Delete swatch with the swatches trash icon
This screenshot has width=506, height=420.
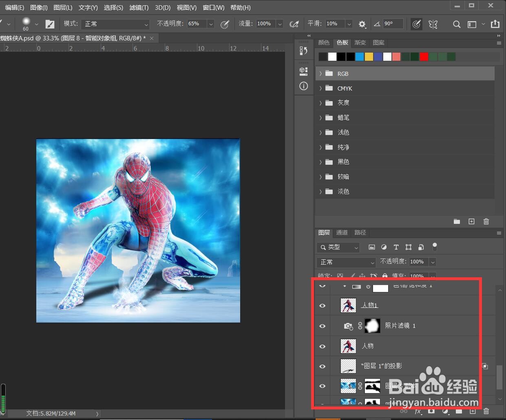[x=486, y=221]
